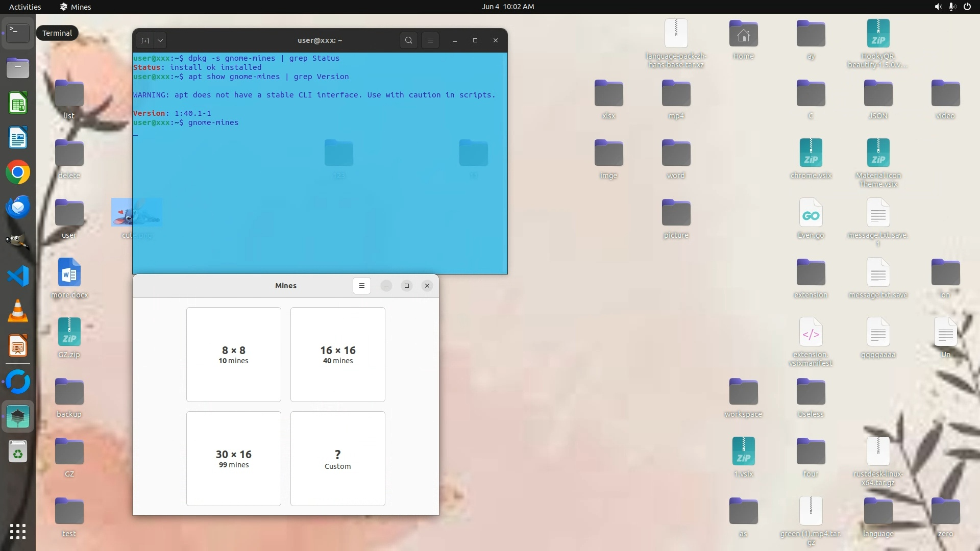Show all applications grid
Viewport: 980px width, 551px height.
(18, 532)
